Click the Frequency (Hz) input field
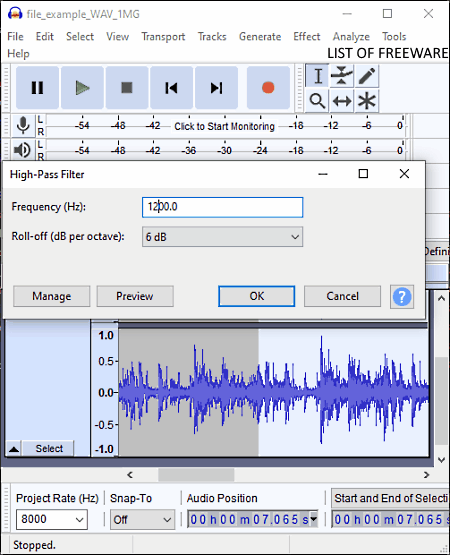 point(222,207)
